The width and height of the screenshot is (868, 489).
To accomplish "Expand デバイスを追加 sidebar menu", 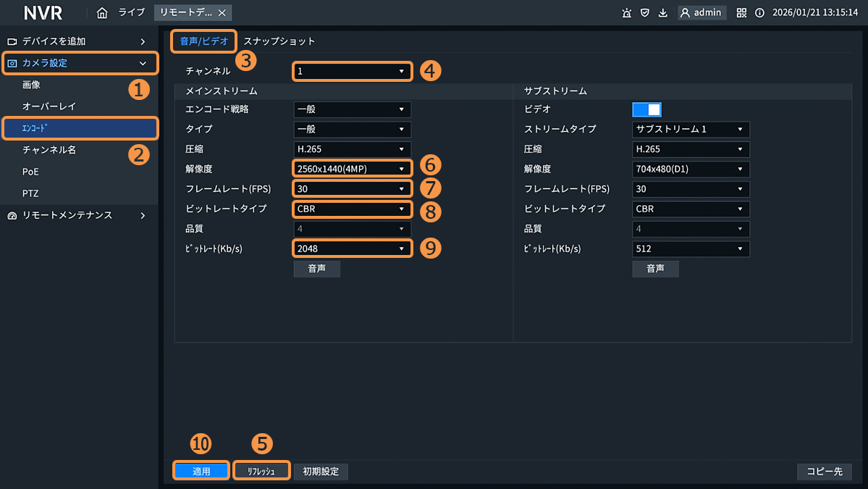I will click(78, 41).
